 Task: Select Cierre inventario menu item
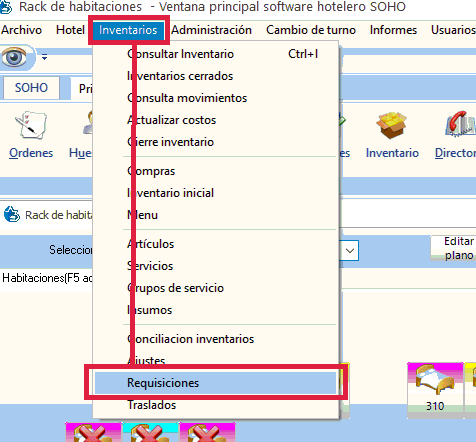point(216,142)
